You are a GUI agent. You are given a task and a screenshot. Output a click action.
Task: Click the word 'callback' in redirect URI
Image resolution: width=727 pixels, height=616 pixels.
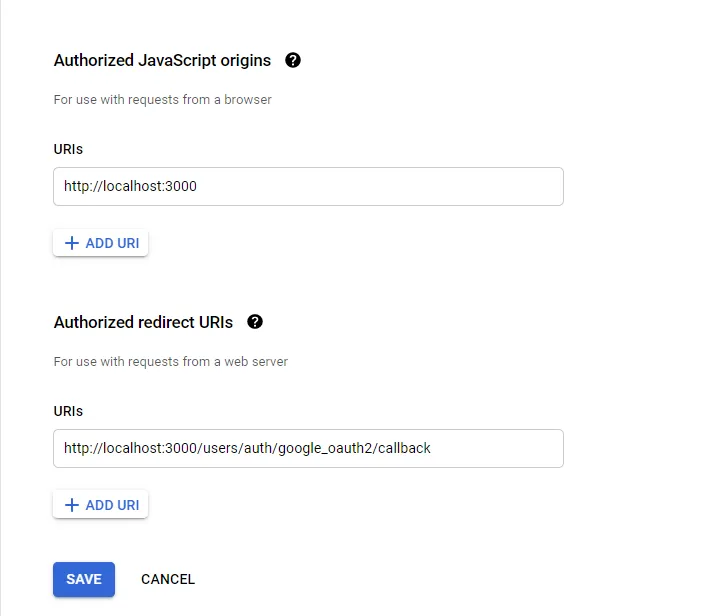pyautogui.click(x=404, y=449)
